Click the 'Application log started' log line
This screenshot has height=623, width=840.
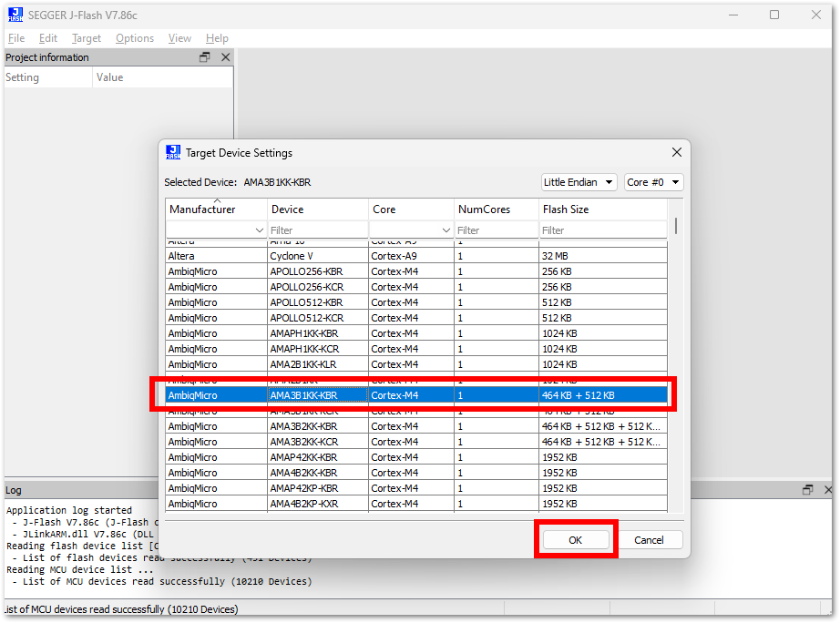coord(69,510)
